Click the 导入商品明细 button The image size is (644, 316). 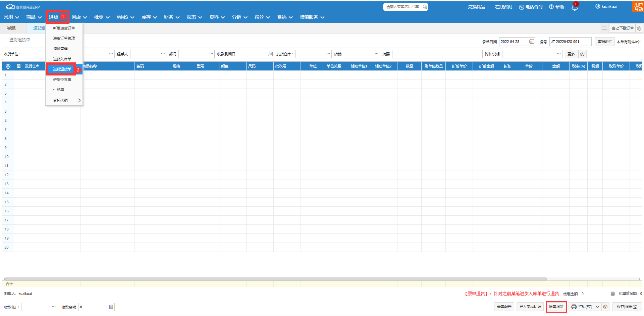pyautogui.click(x=530, y=307)
